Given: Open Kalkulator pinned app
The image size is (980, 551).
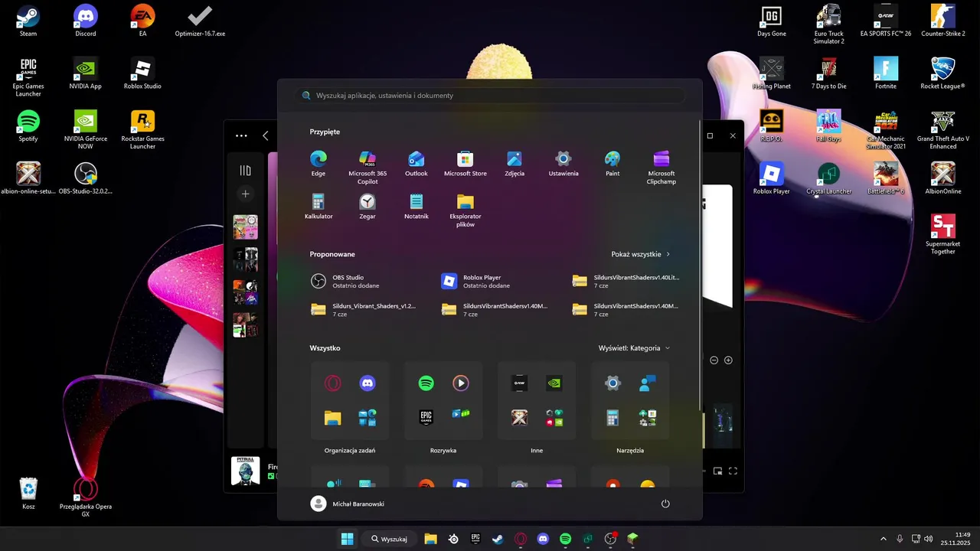Looking at the screenshot, I should click(x=318, y=207).
